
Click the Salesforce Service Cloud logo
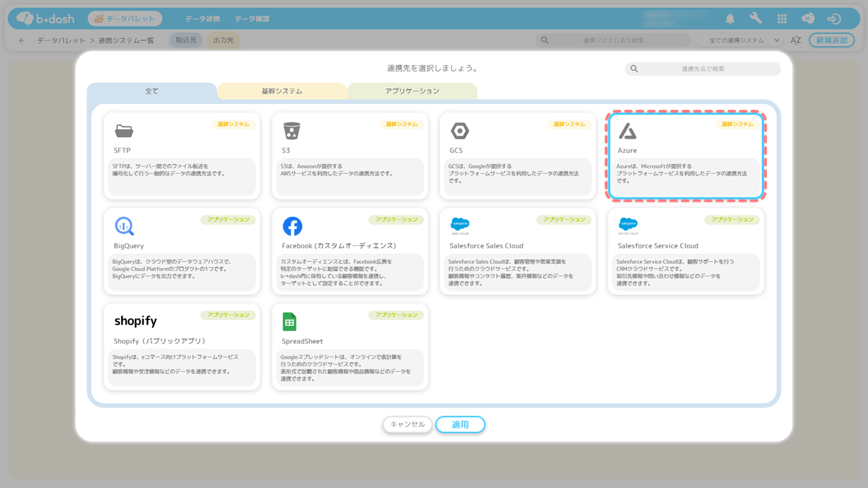(x=628, y=226)
